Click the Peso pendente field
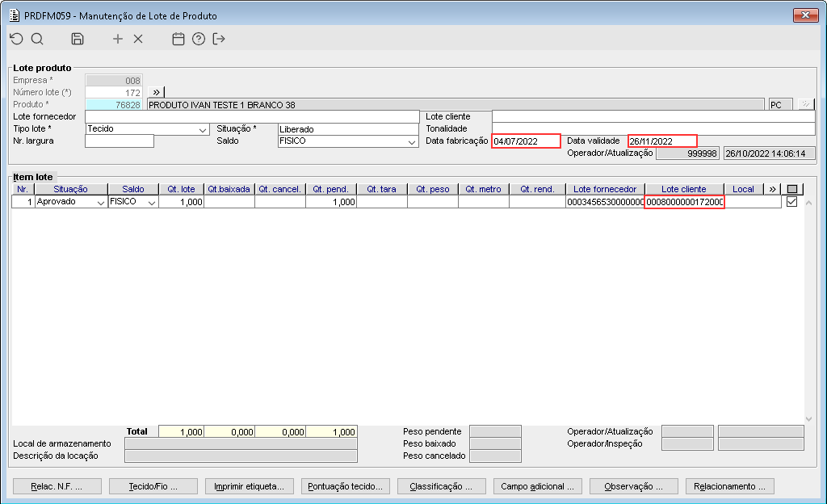This screenshot has height=504, width=827. tap(495, 432)
